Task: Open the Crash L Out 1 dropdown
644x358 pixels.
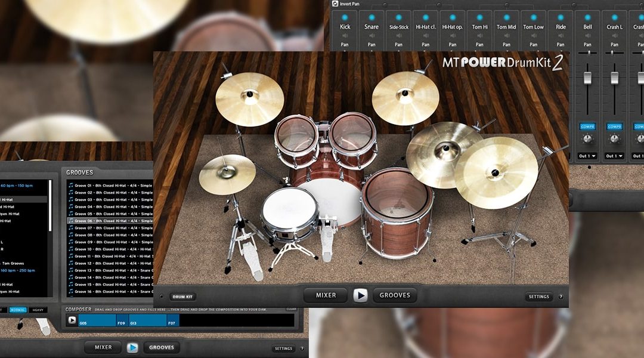Action: [614, 156]
